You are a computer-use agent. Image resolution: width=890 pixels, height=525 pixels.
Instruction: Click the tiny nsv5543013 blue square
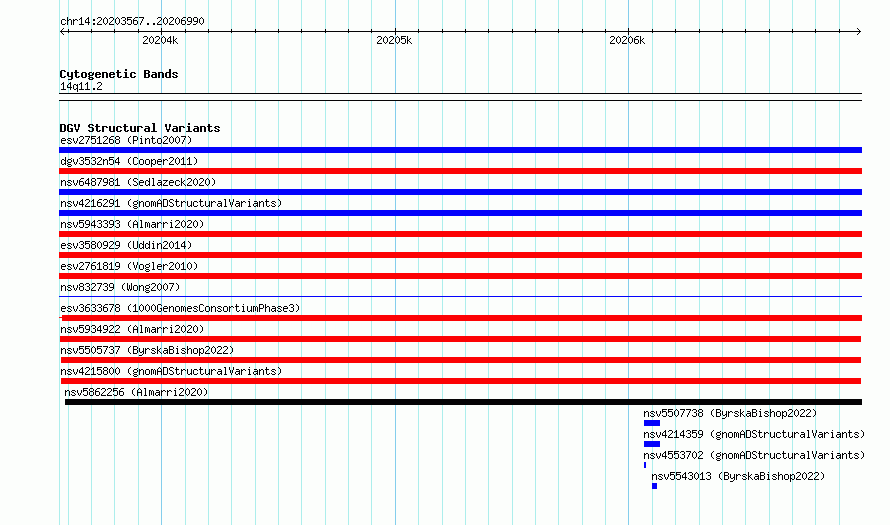[x=654, y=486]
